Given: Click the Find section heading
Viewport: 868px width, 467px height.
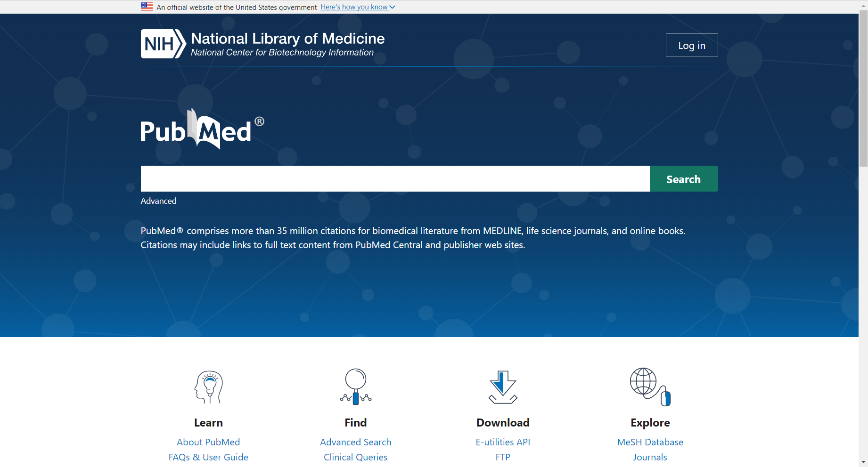Looking at the screenshot, I should (356, 423).
